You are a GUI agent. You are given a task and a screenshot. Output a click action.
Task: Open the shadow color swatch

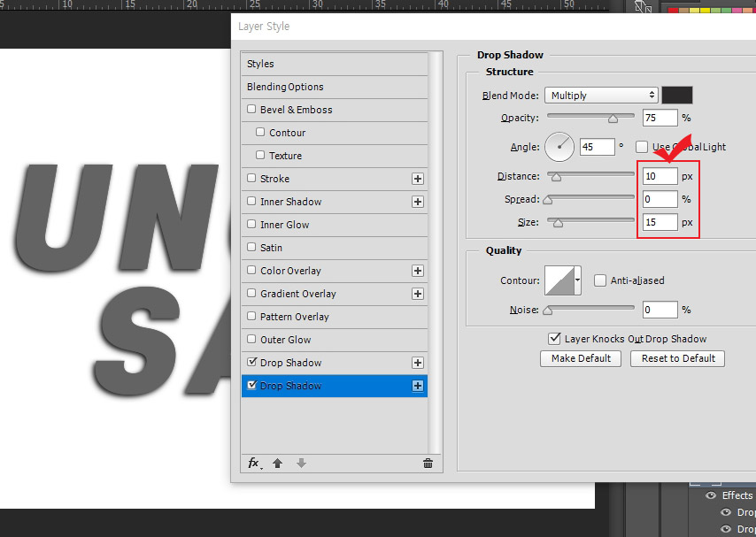tap(677, 96)
